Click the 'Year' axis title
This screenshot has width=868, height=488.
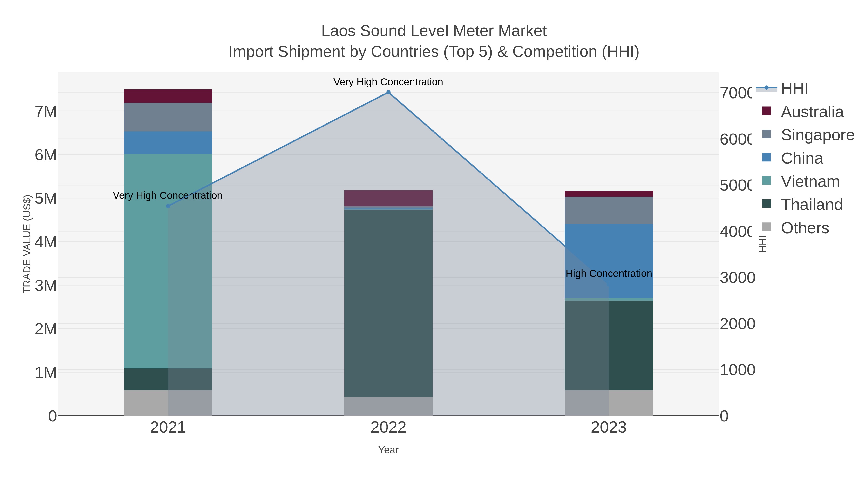[x=388, y=450]
